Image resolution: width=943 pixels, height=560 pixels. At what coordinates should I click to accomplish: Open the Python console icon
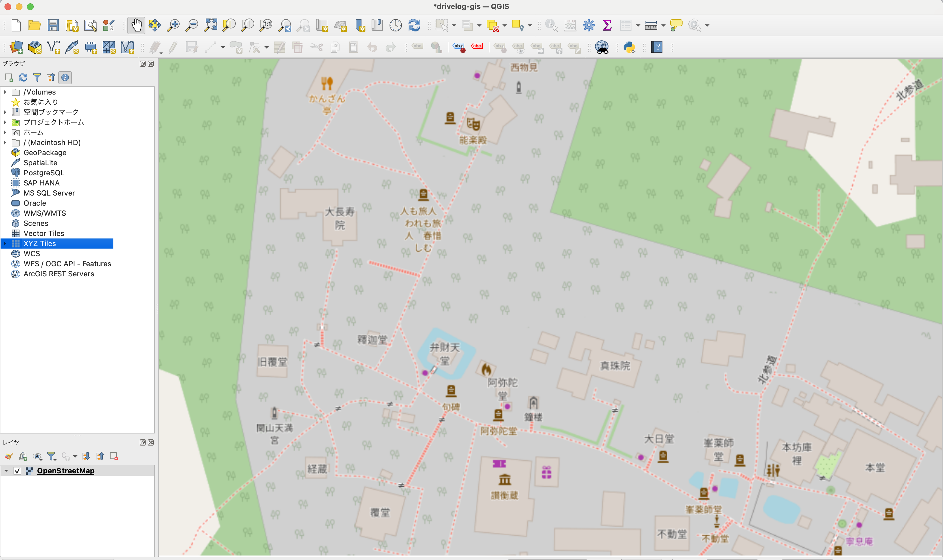coord(629,47)
